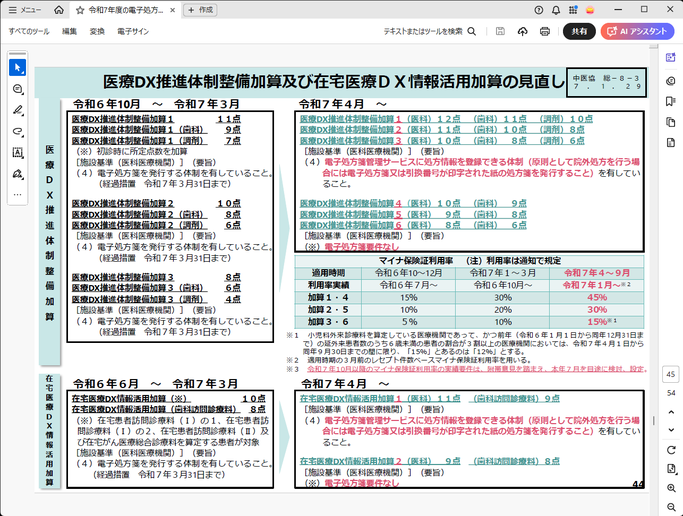Open the AI assistant panel icon at right
The image size is (683, 516).
pos(671,57)
